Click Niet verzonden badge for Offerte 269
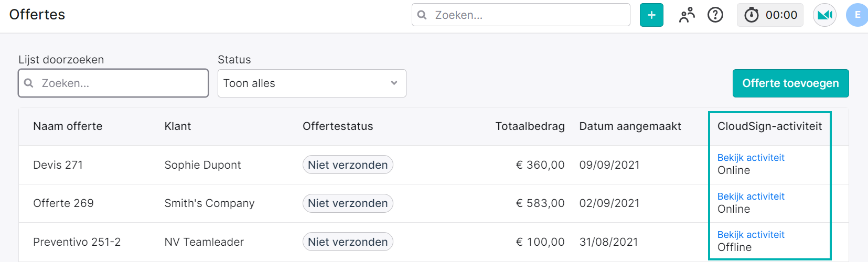The width and height of the screenshot is (868, 262). point(348,203)
